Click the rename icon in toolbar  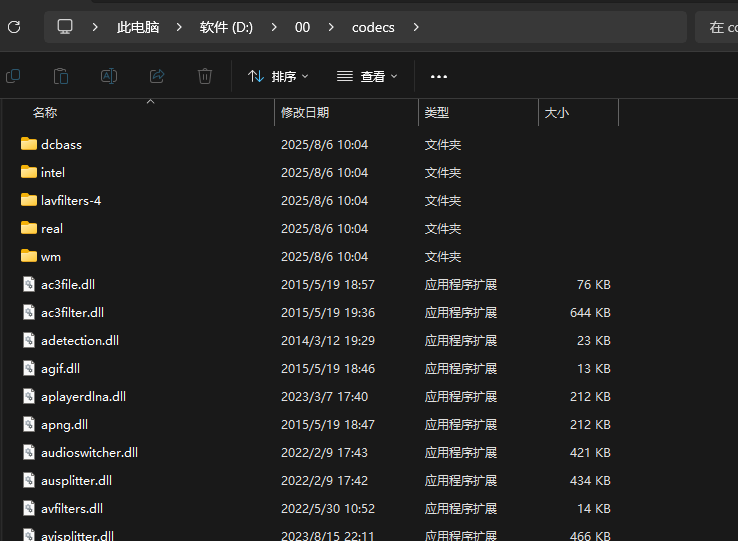pyautogui.click(x=109, y=76)
